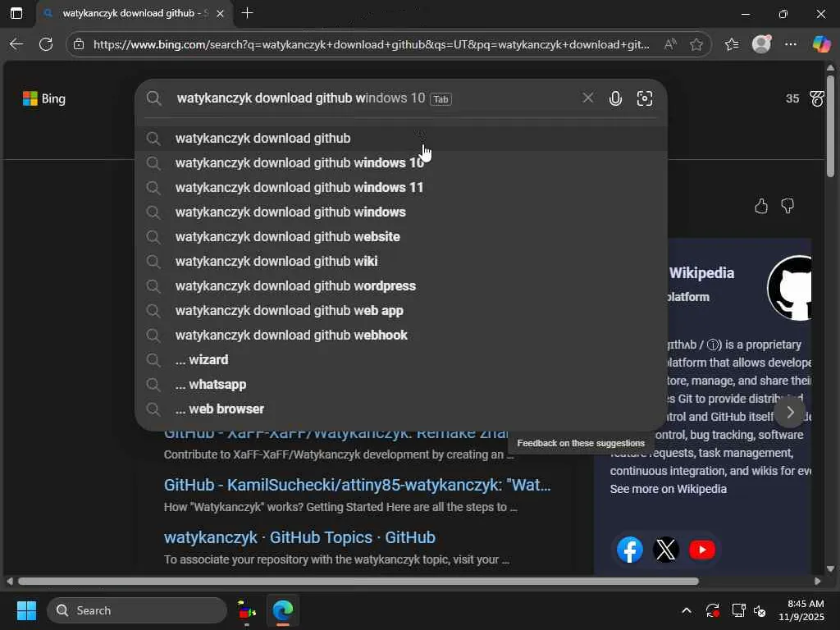
Task: Open tab actions menu icon
Action: click(16, 13)
